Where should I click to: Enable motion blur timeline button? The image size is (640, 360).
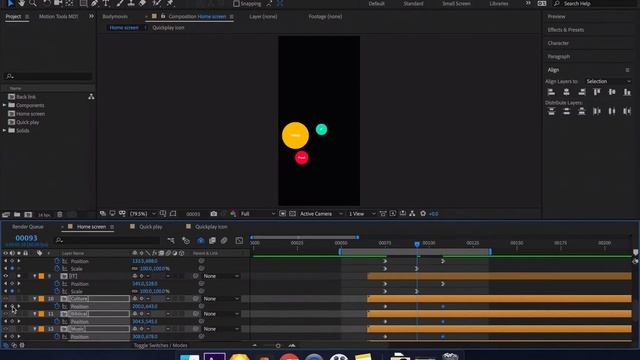coord(224,240)
